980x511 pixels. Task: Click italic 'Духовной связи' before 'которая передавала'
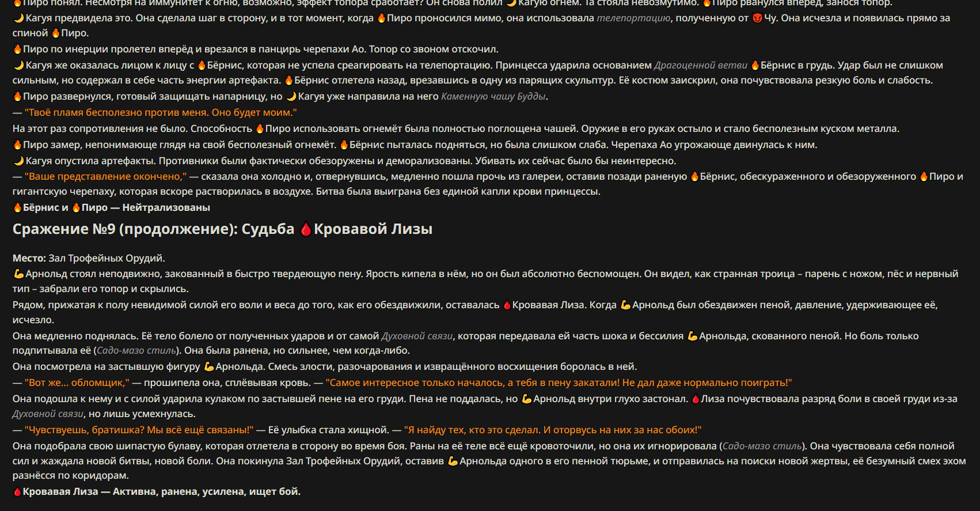tap(417, 336)
